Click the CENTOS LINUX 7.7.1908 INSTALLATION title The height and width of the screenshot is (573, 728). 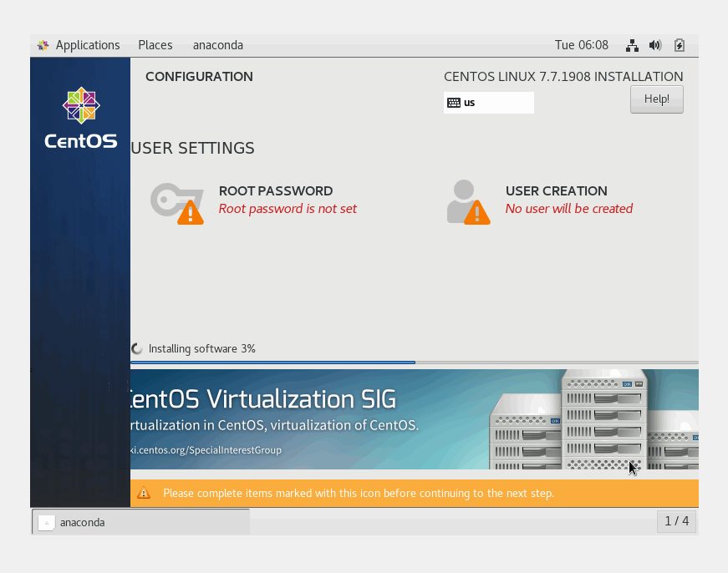click(x=563, y=77)
